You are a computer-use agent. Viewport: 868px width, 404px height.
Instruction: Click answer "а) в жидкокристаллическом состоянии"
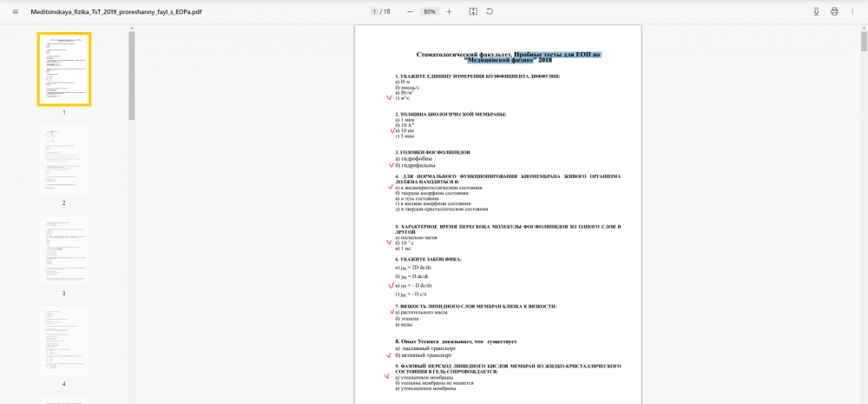(438, 188)
